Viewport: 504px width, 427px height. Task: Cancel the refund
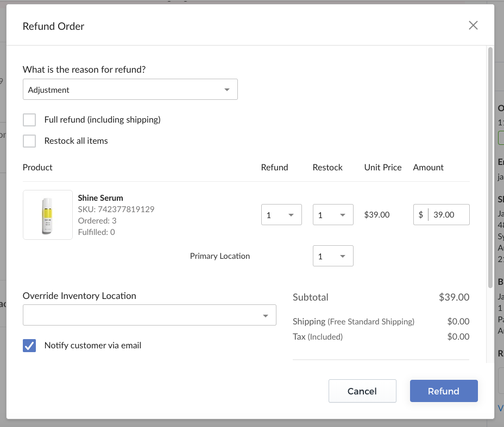click(x=362, y=391)
